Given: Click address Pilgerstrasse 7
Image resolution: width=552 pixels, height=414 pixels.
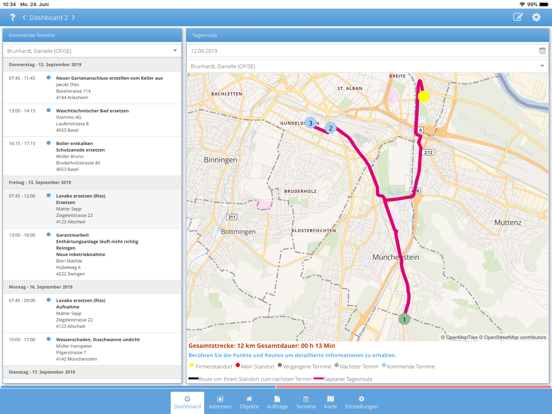Looking at the screenshot, I should [71, 352].
